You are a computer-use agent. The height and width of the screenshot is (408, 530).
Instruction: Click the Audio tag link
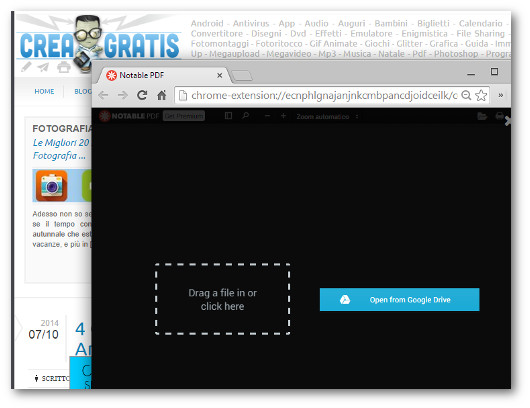[316, 23]
